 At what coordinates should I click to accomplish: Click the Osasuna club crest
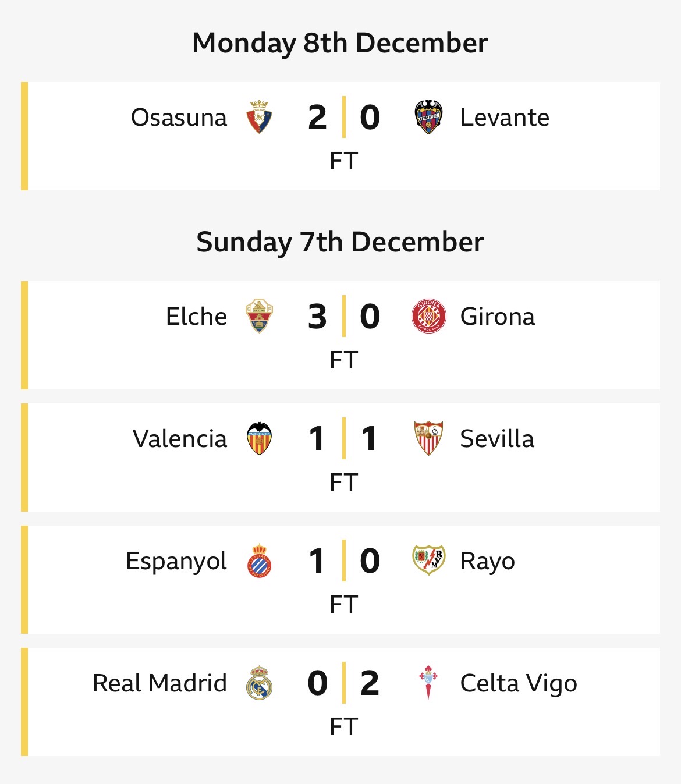tap(259, 117)
